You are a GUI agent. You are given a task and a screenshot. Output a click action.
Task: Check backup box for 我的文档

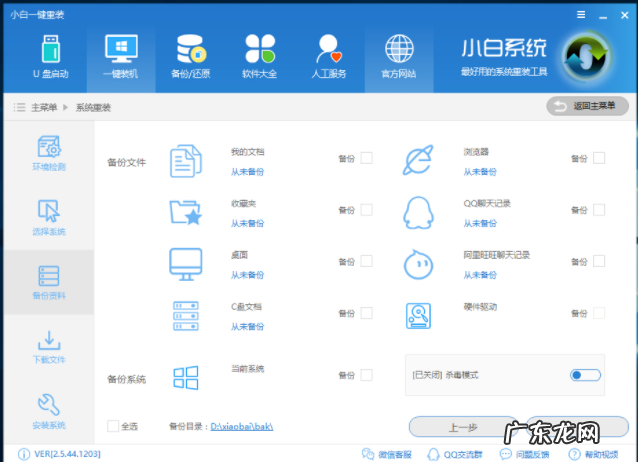(367, 158)
